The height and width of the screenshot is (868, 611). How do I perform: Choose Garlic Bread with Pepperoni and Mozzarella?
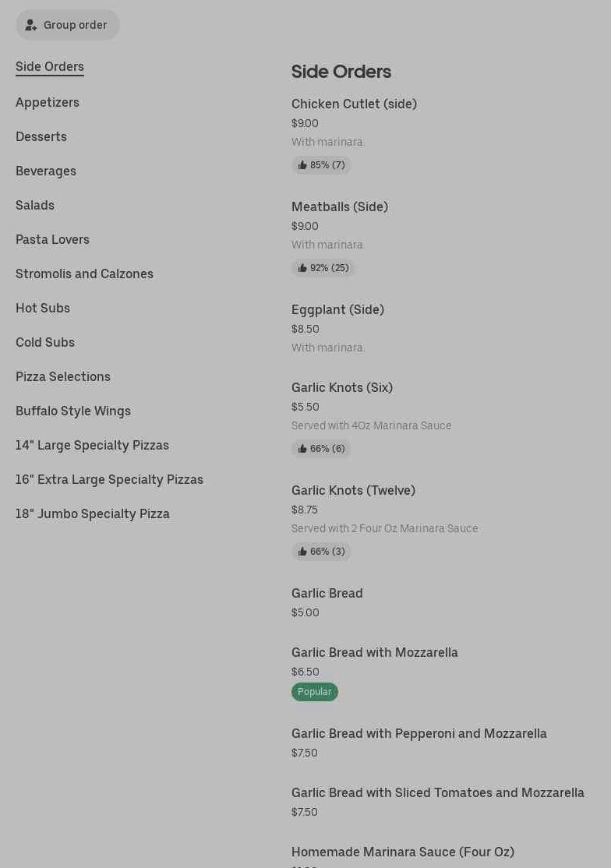(419, 734)
